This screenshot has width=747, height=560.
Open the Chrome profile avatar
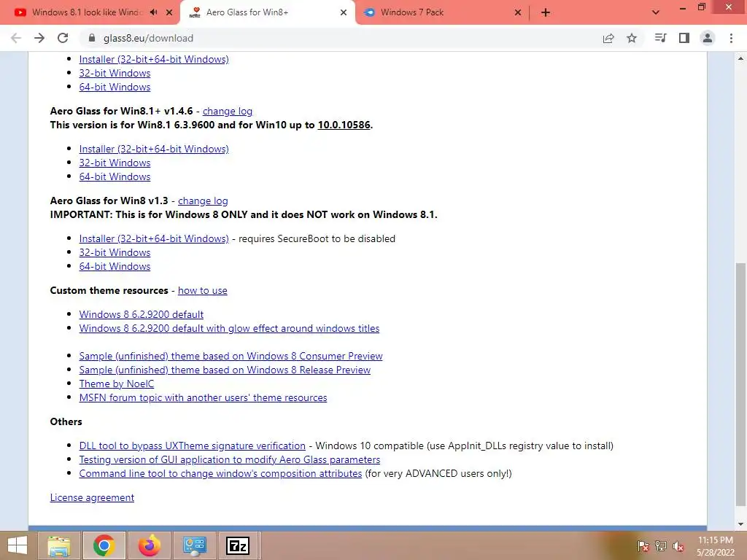tap(708, 38)
